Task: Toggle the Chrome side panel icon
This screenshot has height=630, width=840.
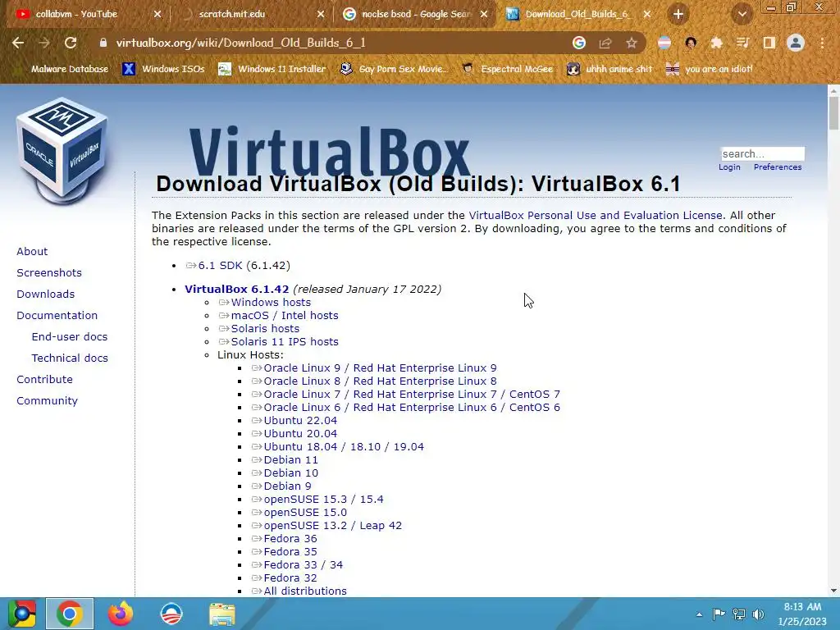Action: pos(769,43)
